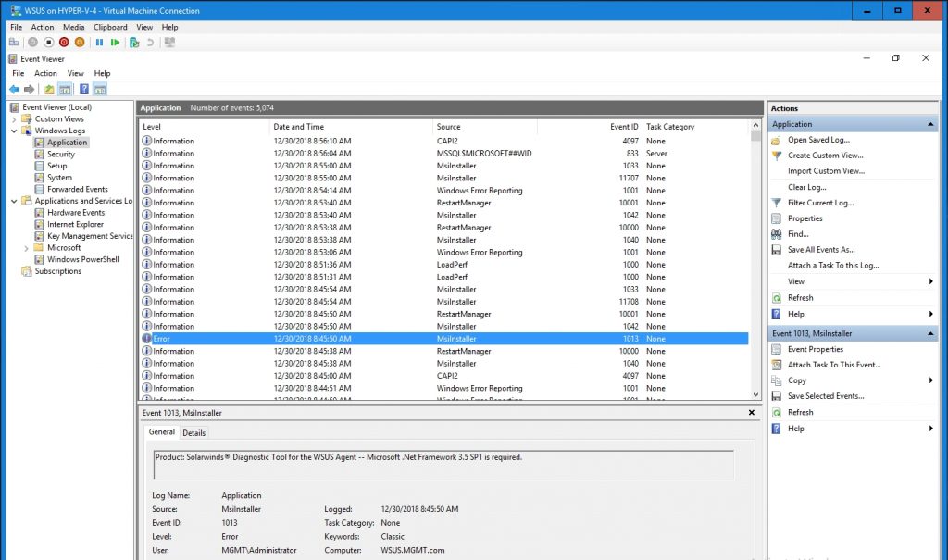The image size is (948, 560).
Task: Select the Windows PowerShell log
Action: pos(82,259)
